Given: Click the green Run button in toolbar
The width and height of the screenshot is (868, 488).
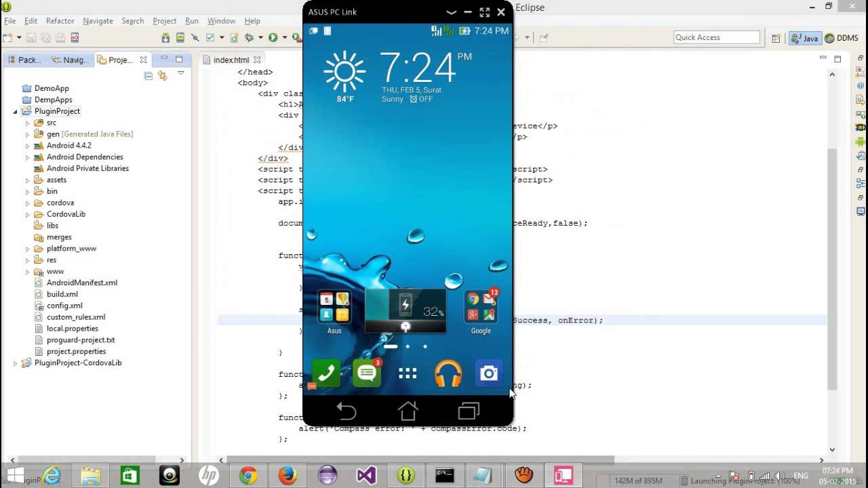Looking at the screenshot, I should pos(273,38).
